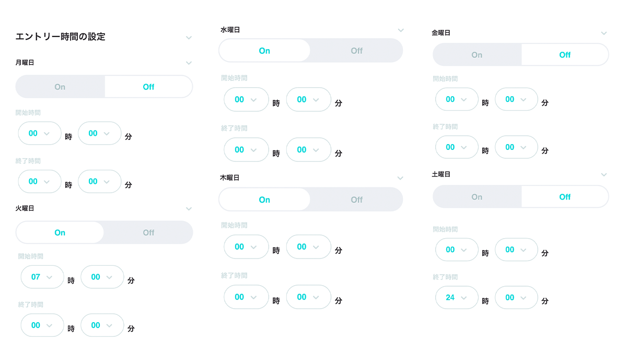Collapse the 木曜日 section chevron
This screenshot has height=364, width=627.
(x=400, y=178)
